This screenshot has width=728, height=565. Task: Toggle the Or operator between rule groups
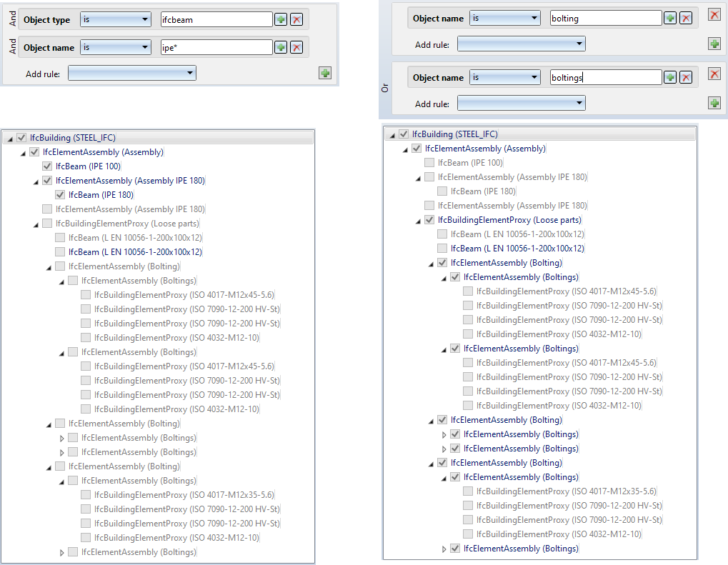click(385, 88)
